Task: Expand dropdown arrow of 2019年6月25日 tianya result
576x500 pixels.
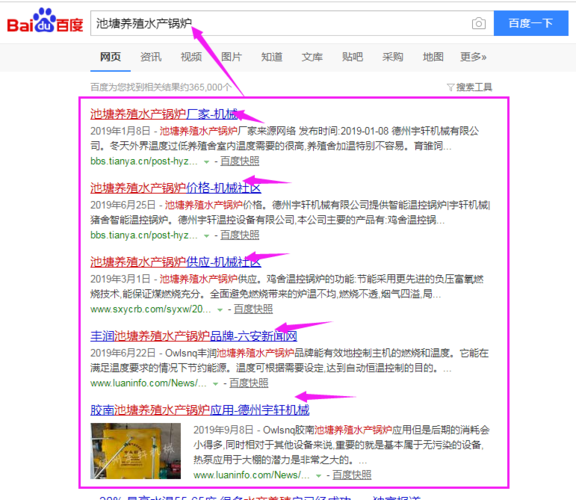Action: (x=206, y=235)
